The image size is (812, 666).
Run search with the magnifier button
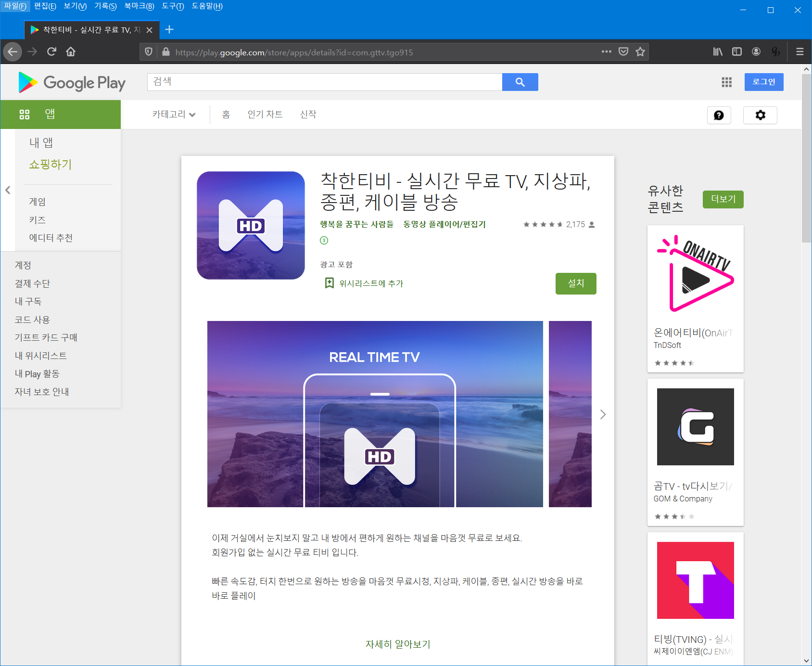point(520,82)
